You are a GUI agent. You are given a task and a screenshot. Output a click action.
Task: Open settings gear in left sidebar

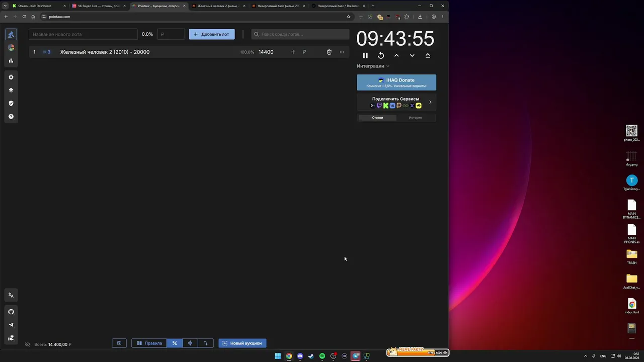[x=11, y=77]
